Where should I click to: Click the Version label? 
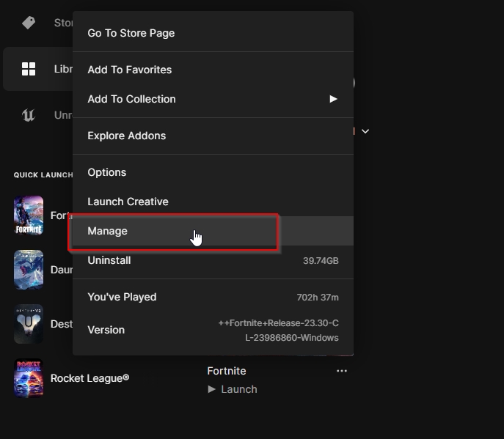coord(106,330)
